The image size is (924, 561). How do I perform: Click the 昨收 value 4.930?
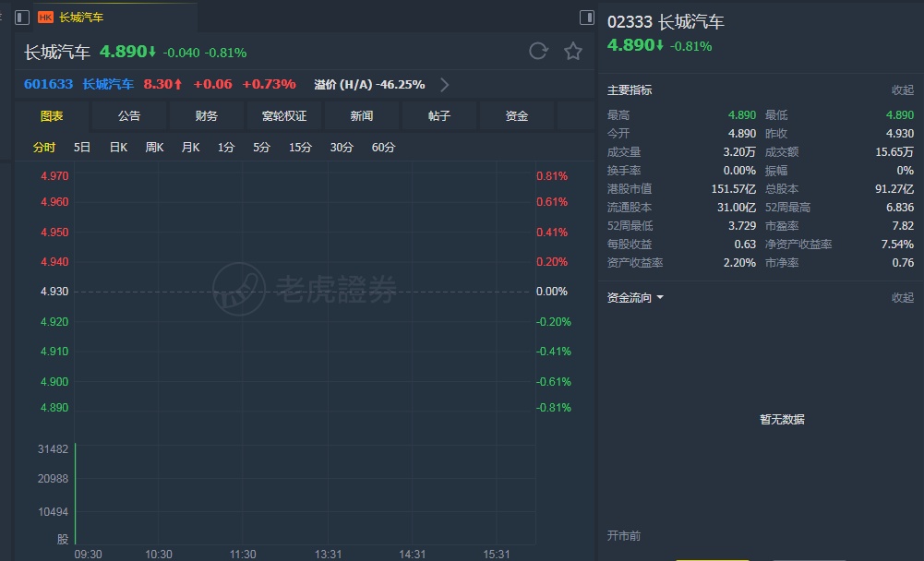click(900, 133)
